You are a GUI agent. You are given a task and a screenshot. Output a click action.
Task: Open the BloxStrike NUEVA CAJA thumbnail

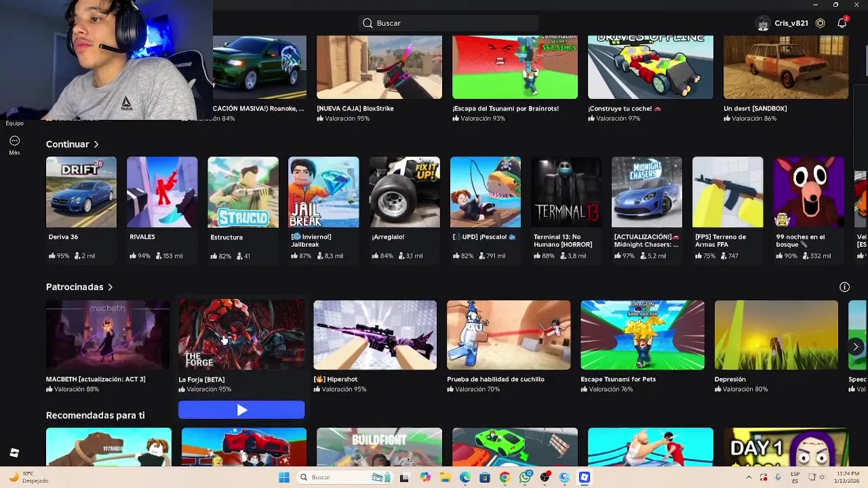(x=379, y=67)
